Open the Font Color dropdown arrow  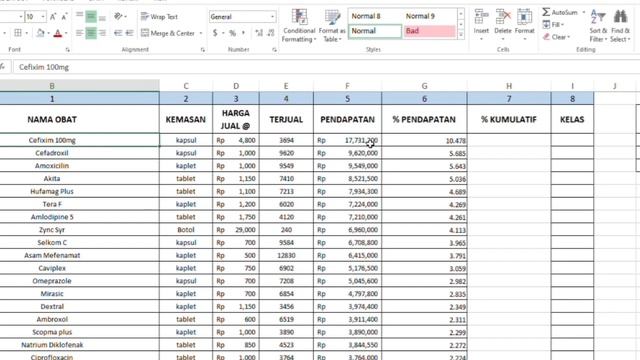(66, 33)
